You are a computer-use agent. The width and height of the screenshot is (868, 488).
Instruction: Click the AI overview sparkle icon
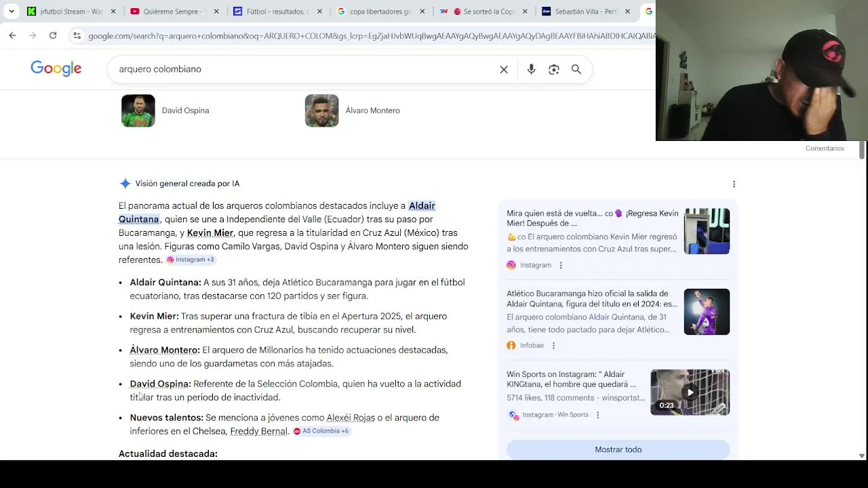(x=125, y=184)
